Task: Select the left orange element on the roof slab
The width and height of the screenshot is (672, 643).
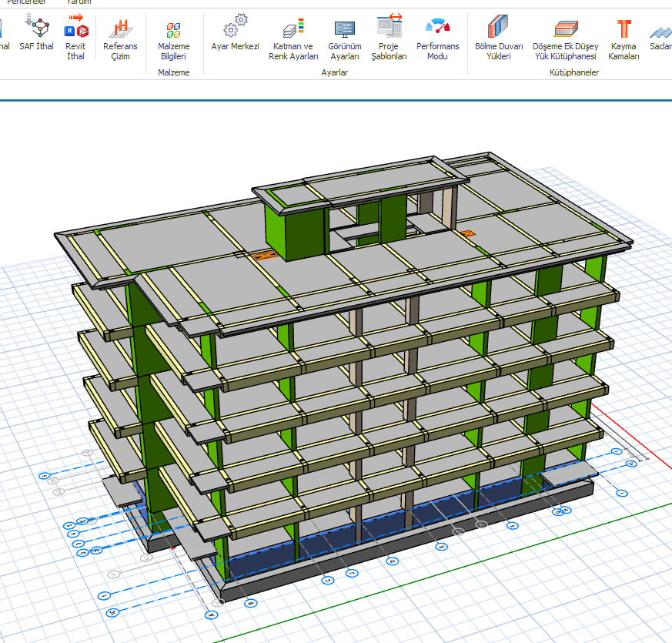Action: [264, 256]
